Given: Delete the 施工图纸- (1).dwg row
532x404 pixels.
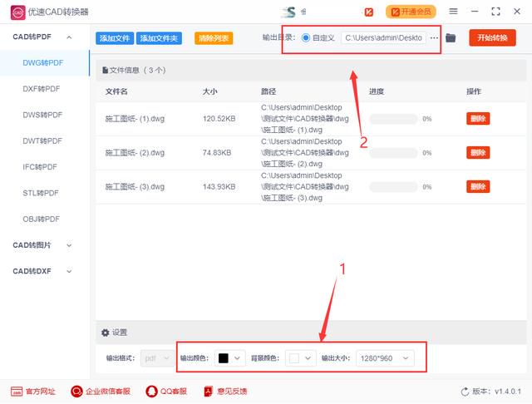Looking at the screenshot, I should coord(478,119).
